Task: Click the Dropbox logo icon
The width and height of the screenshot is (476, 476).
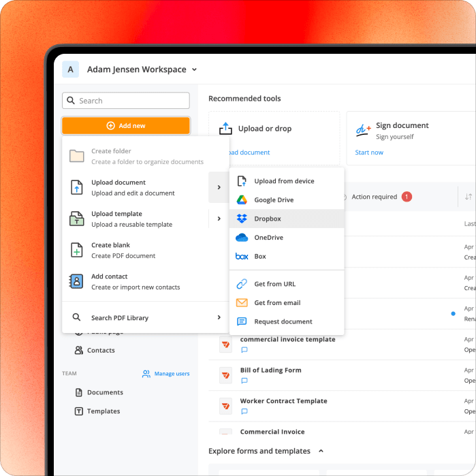Action: (x=242, y=219)
